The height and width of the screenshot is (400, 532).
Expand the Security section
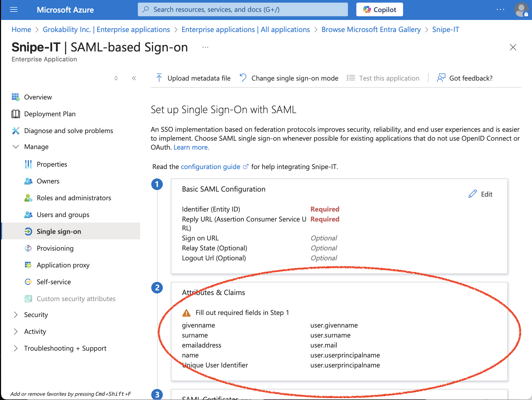click(x=16, y=315)
